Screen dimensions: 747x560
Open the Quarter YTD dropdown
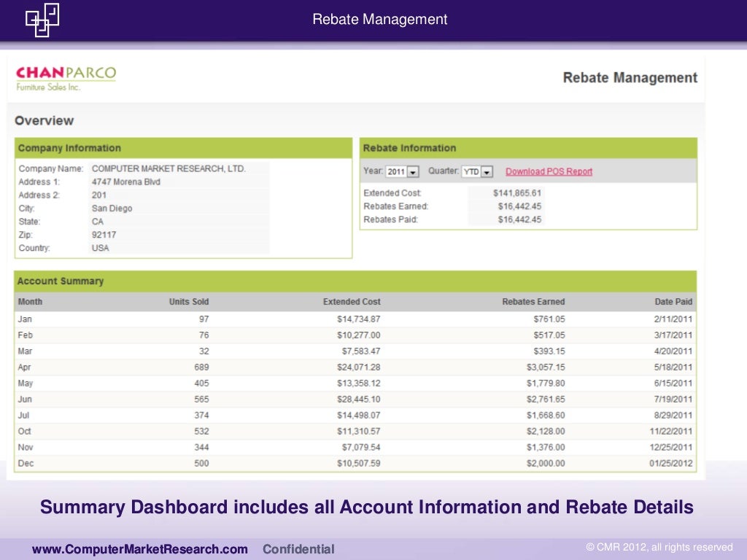[478, 172]
